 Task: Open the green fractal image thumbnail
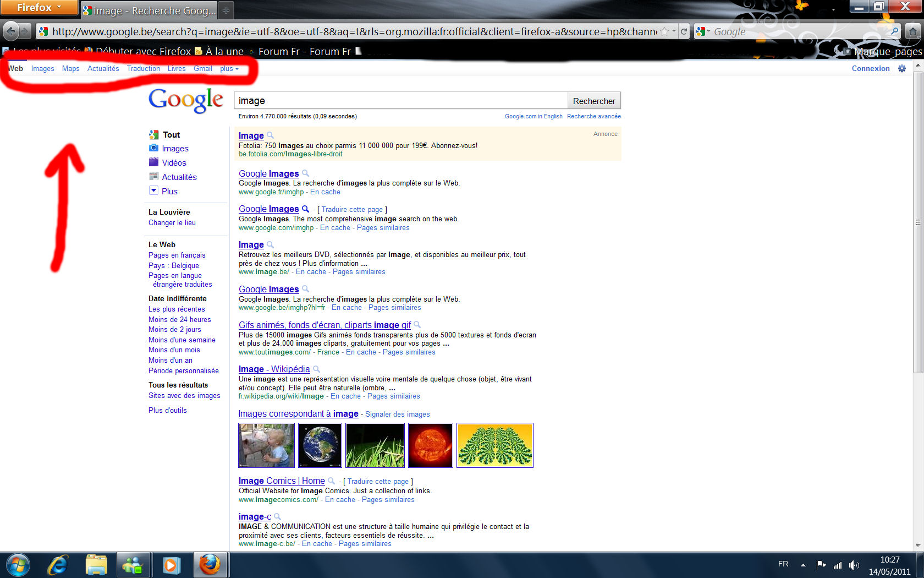495,445
